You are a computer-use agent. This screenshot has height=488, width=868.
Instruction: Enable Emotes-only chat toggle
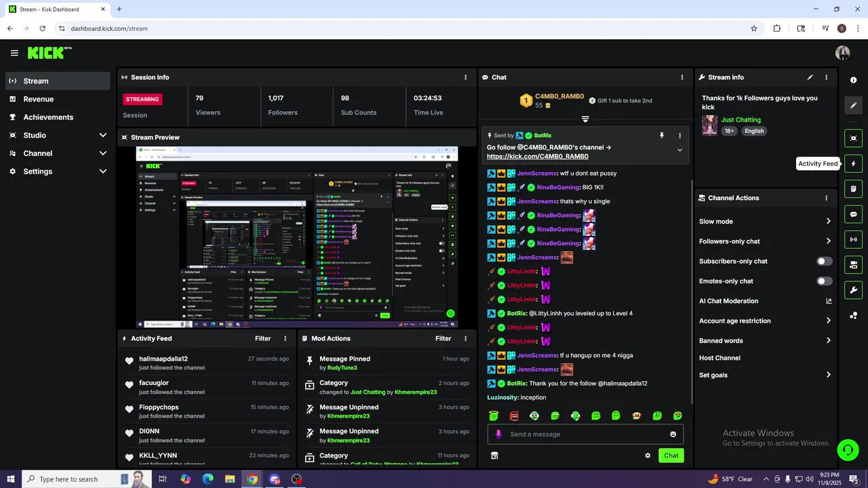pos(824,281)
